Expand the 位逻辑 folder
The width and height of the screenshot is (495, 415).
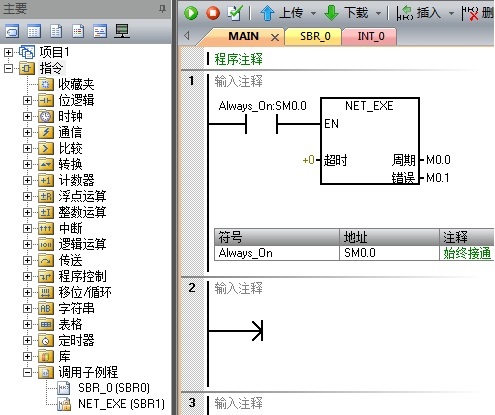tap(28, 100)
